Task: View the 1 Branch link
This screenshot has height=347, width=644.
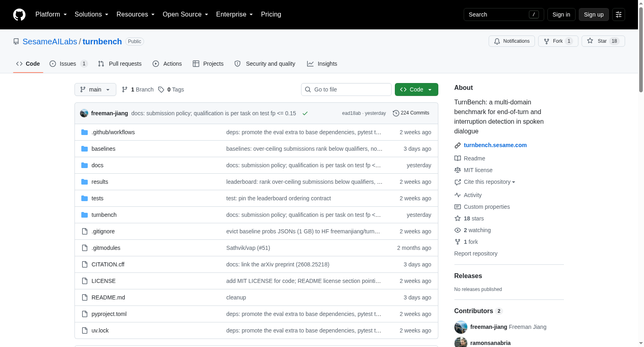Action: [x=138, y=89]
